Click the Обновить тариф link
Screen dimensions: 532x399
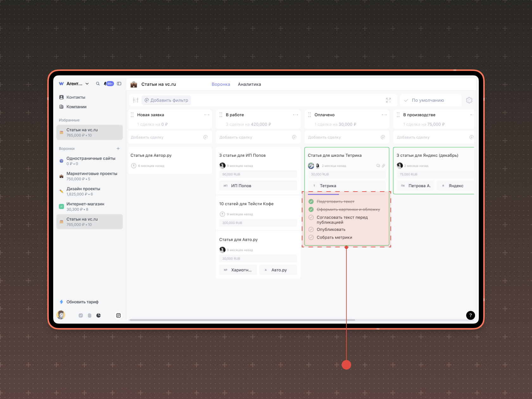coord(82,302)
